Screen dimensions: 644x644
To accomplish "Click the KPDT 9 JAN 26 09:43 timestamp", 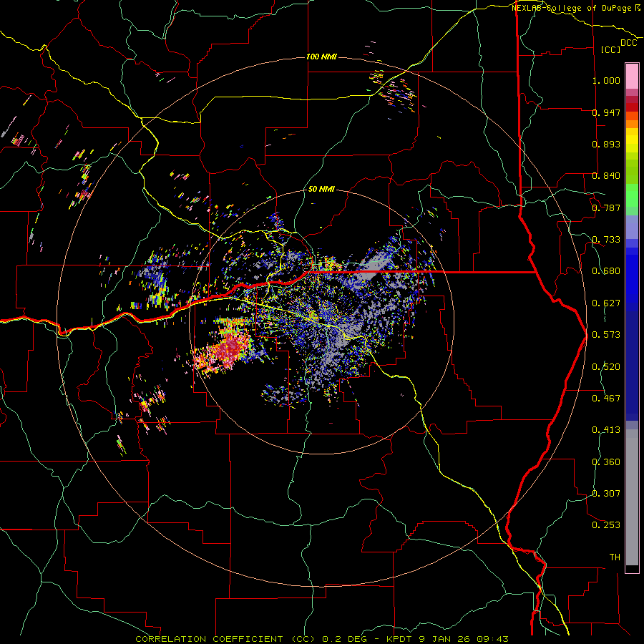I will click(x=448, y=639).
